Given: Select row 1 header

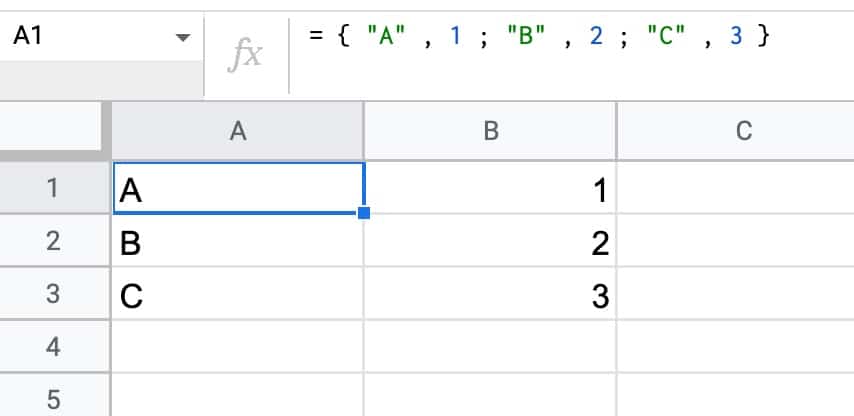Looking at the screenshot, I should coord(53,188).
